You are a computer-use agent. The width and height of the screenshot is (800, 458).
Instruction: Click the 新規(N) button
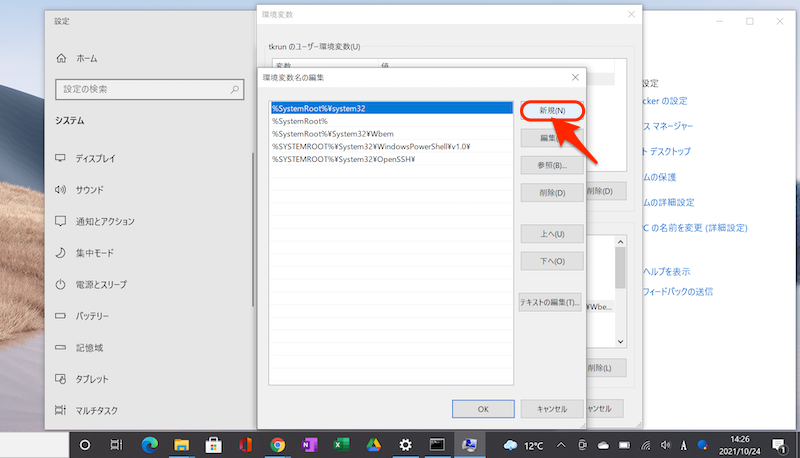pyautogui.click(x=552, y=110)
